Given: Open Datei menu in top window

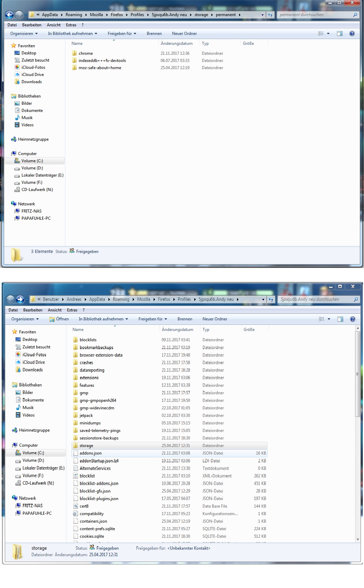Looking at the screenshot, I should [12, 25].
